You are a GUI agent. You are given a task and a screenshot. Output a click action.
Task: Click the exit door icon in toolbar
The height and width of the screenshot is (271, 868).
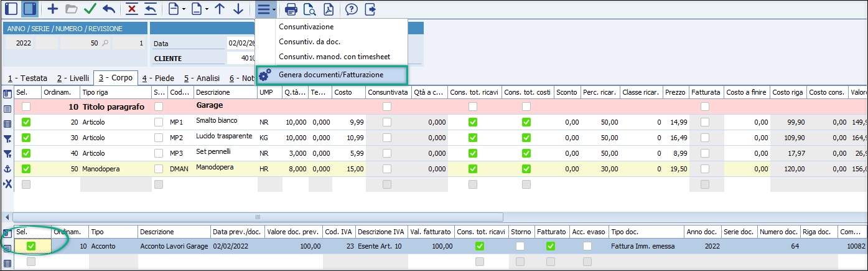tap(371, 9)
